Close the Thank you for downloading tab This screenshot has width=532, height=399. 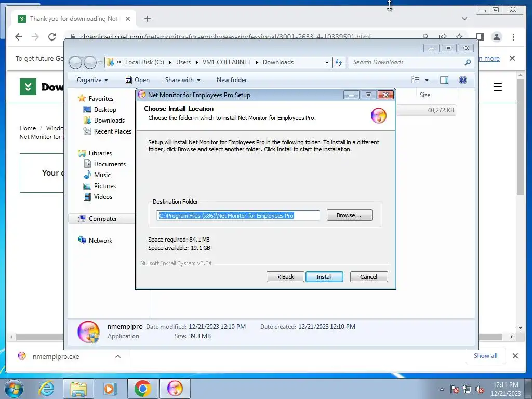click(128, 19)
